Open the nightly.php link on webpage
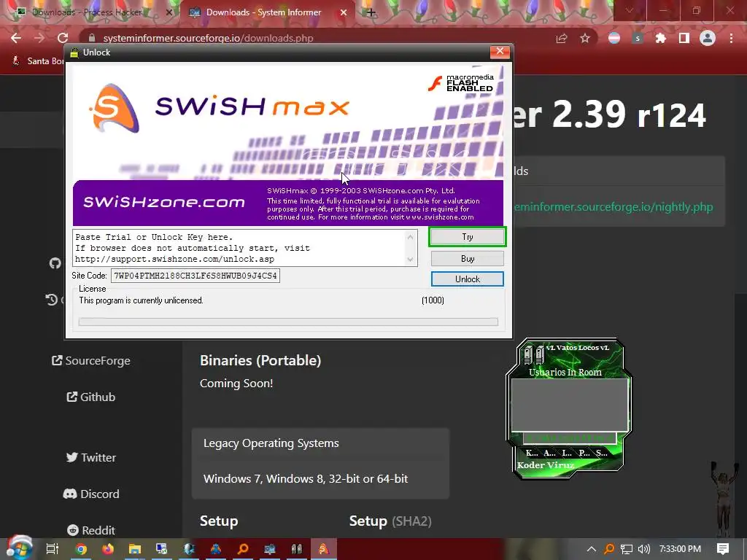747x560 pixels. pyautogui.click(x=613, y=207)
